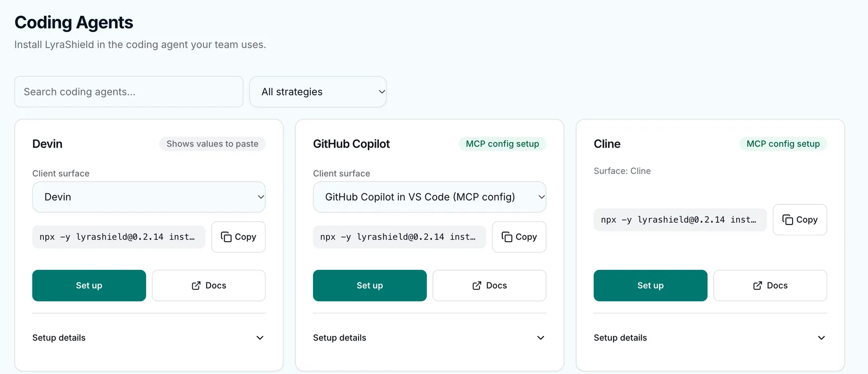868x374 pixels.
Task: Click the Devin card title
Action: pos(47,144)
